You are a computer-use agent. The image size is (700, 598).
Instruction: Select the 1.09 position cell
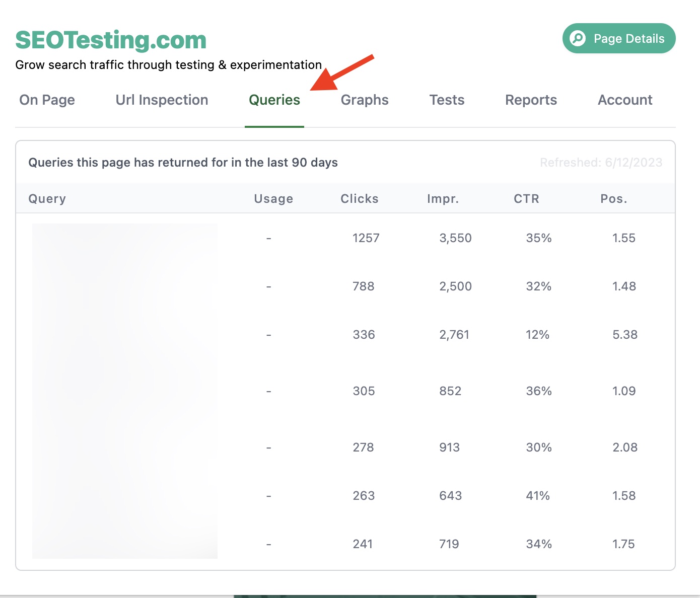[x=624, y=391]
